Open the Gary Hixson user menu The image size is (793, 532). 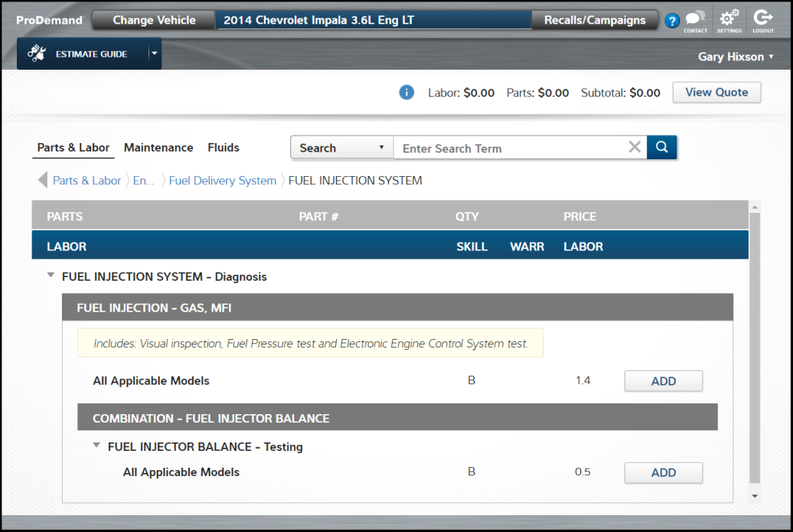pos(736,57)
